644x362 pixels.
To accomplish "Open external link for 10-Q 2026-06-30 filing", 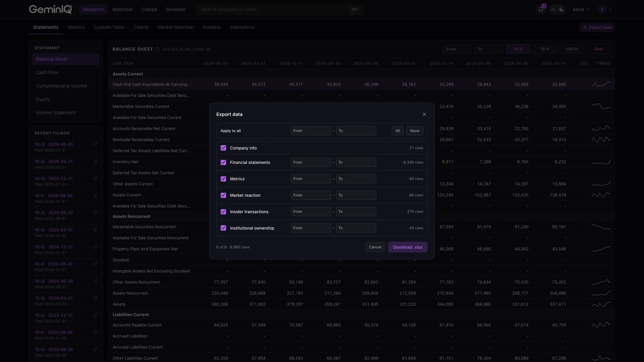I will pyautogui.click(x=95, y=144).
